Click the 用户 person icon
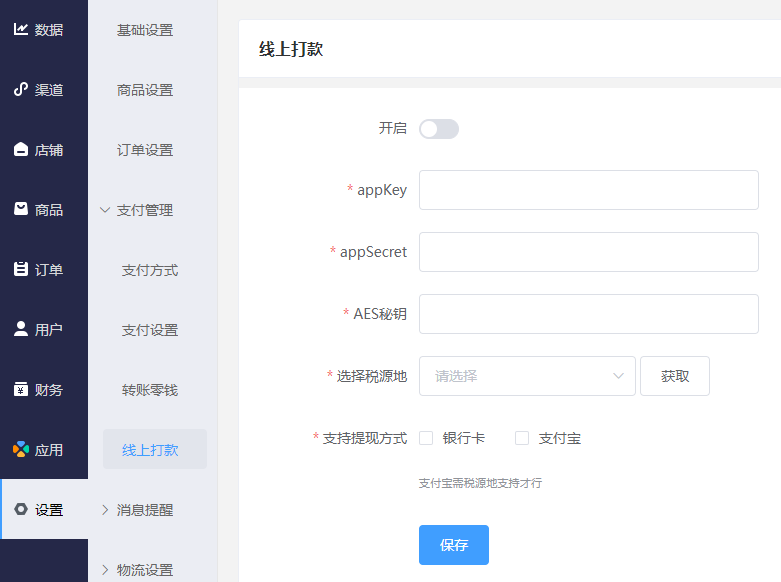 [20, 329]
